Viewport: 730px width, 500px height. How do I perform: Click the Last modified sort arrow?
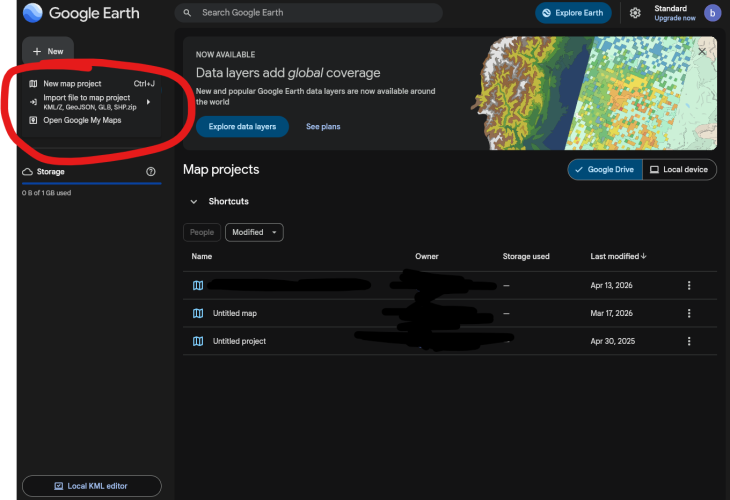click(644, 256)
